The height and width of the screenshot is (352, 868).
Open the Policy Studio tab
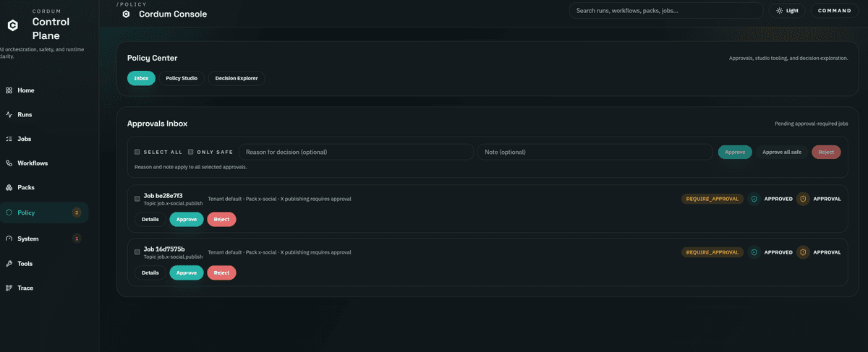pyautogui.click(x=182, y=78)
